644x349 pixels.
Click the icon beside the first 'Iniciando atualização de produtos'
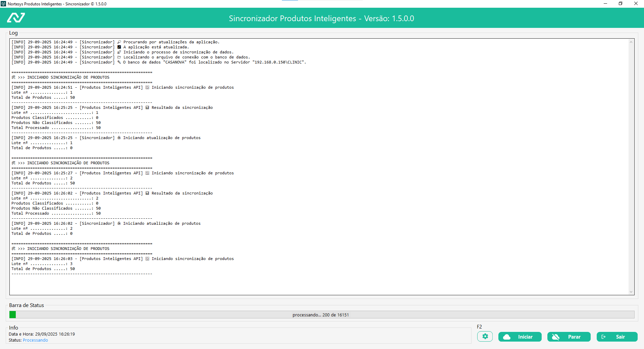click(119, 138)
